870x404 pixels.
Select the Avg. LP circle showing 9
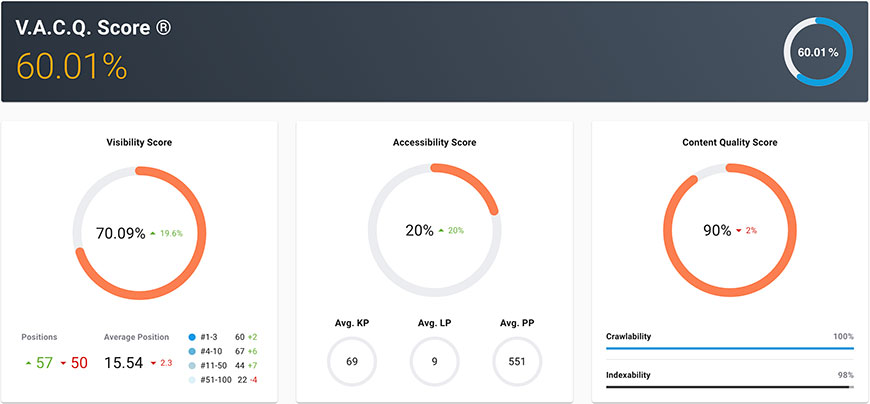tap(434, 361)
